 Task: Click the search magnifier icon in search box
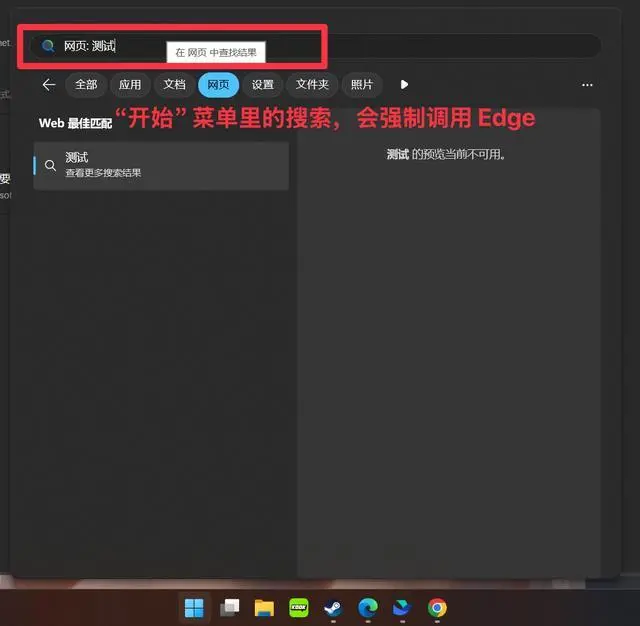pos(48,46)
